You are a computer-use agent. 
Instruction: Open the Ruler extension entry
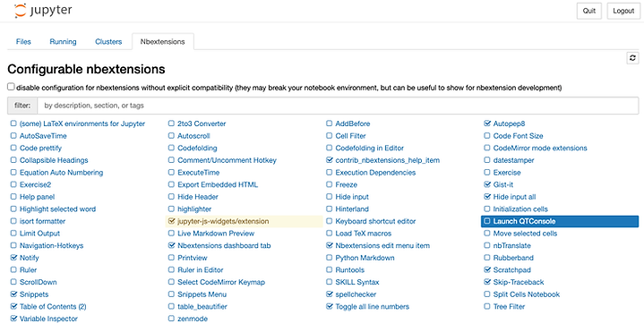click(x=28, y=269)
